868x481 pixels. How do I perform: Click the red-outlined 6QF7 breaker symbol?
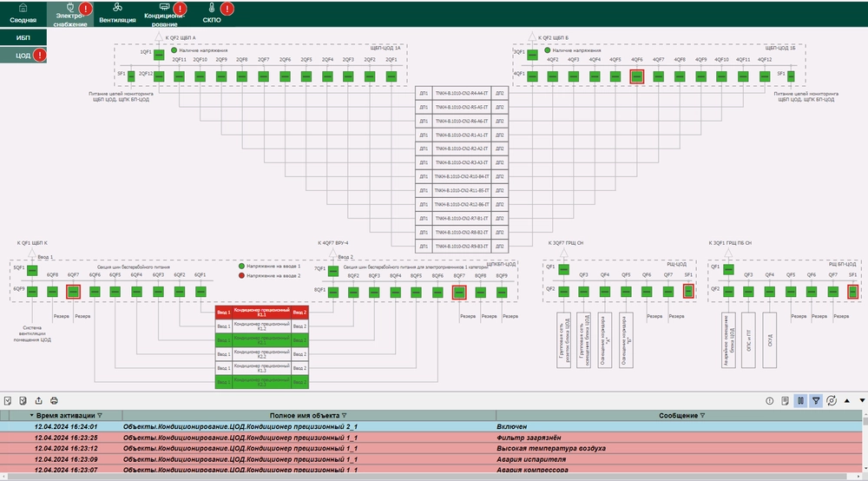[73, 291]
